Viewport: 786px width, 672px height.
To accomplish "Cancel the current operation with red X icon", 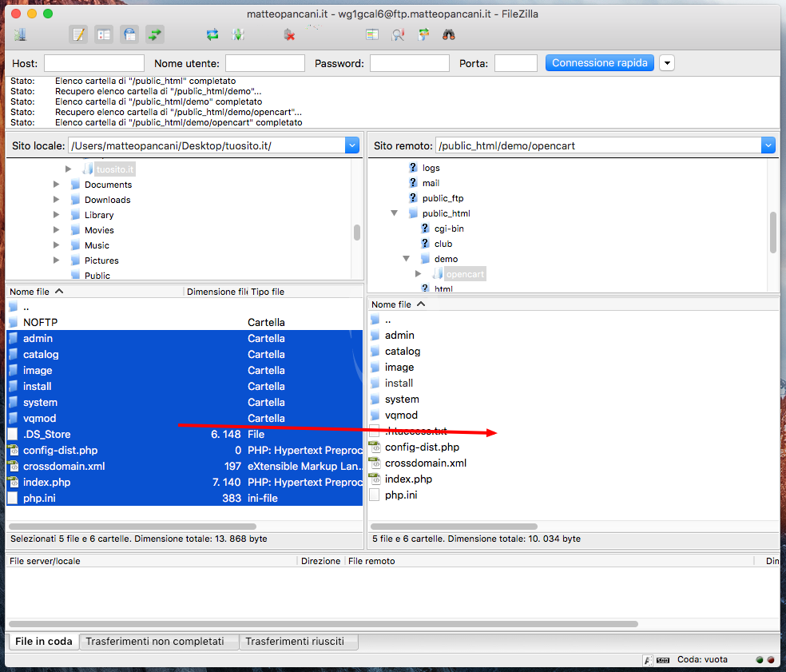I will (x=289, y=34).
